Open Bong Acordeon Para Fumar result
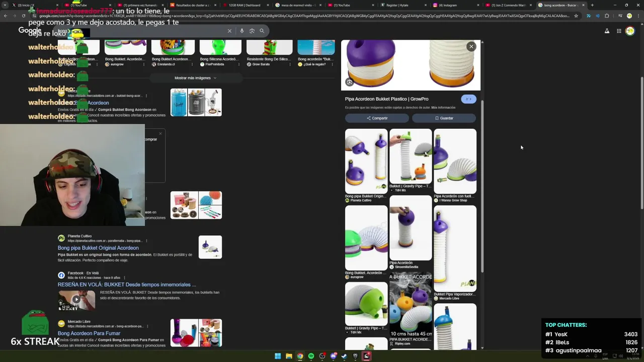 tap(89, 333)
